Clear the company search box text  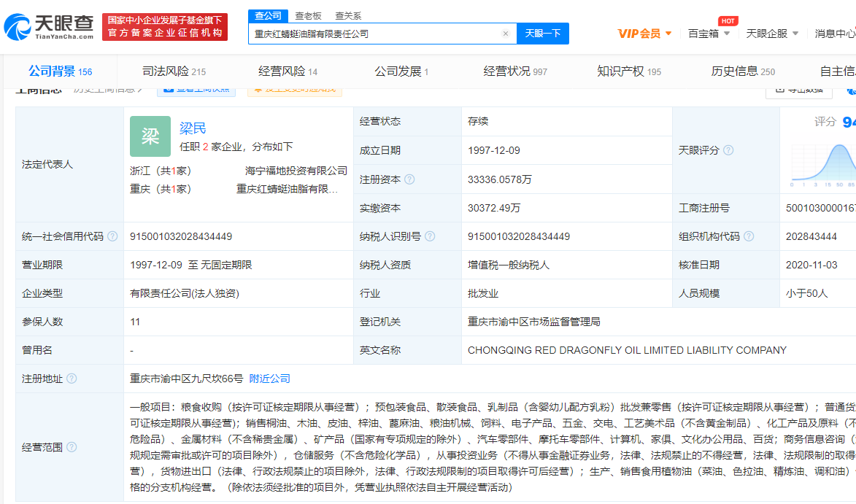point(505,34)
